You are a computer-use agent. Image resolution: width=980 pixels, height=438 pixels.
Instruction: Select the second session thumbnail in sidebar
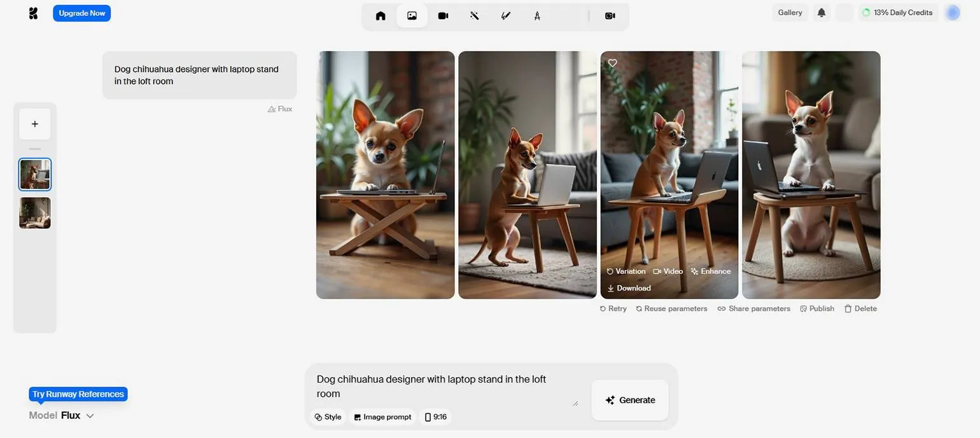[x=35, y=213]
